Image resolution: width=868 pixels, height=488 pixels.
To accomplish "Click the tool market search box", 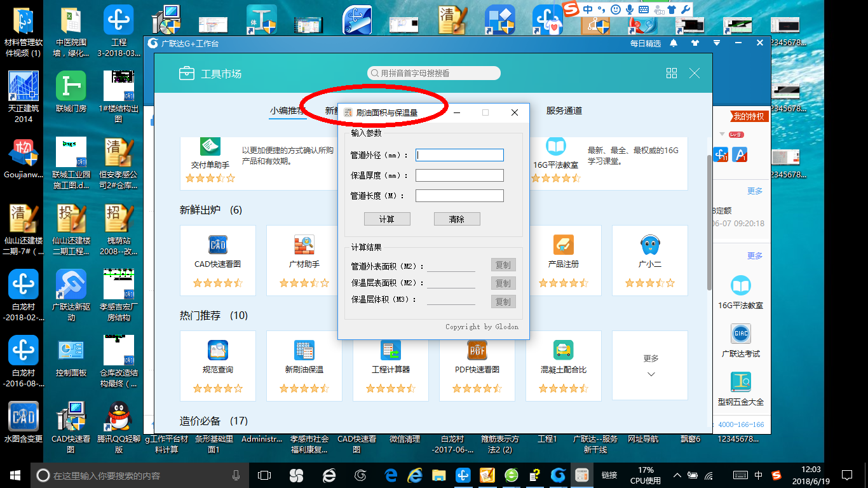I will [x=434, y=73].
